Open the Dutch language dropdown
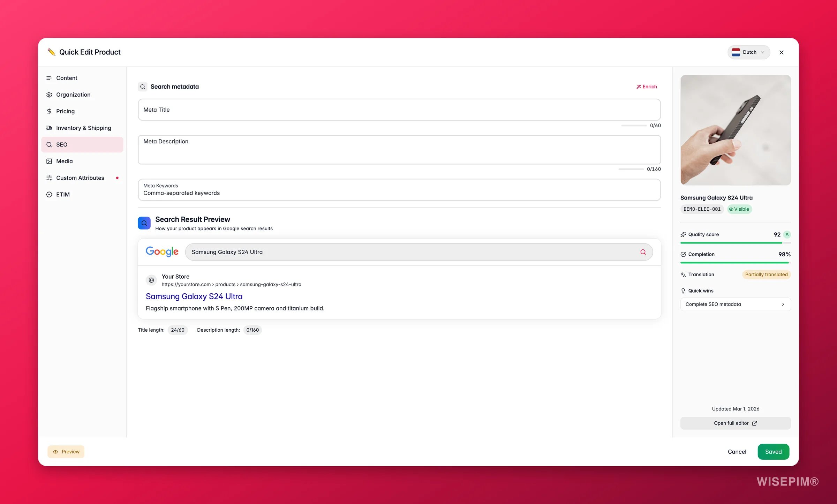The height and width of the screenshot is (504, 837). (x=749, y=52)
